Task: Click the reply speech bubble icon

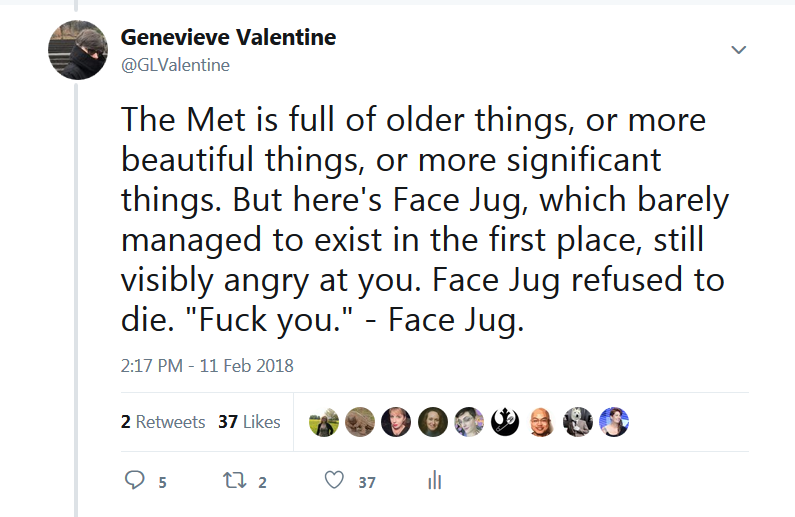Action: (135, 481)
